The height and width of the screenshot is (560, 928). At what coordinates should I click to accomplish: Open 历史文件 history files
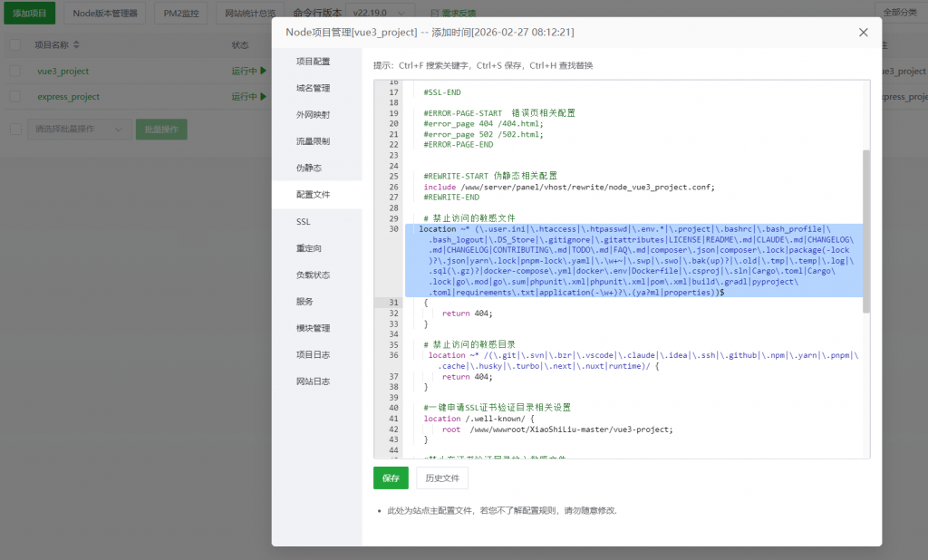pos(442,478)
